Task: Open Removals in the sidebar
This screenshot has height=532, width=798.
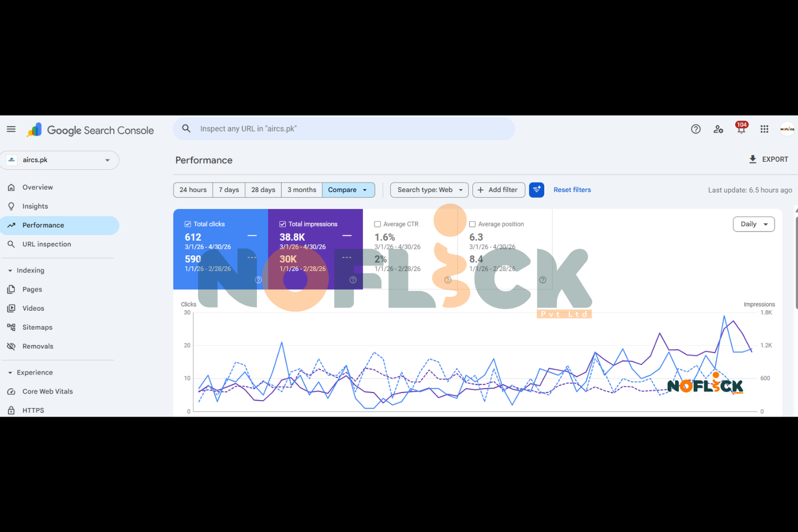Action: pyautogui.click(x=60, y=346)
